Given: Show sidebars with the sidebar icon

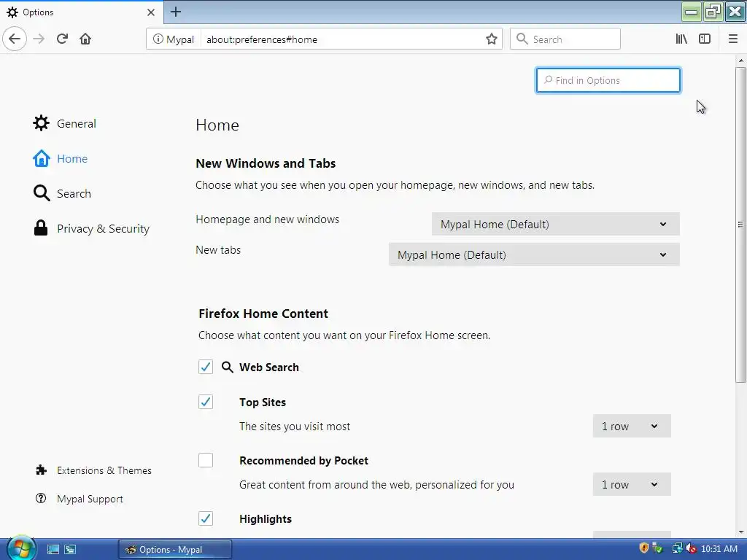Looking at the screenshot, I should click(x=705, y=39).
